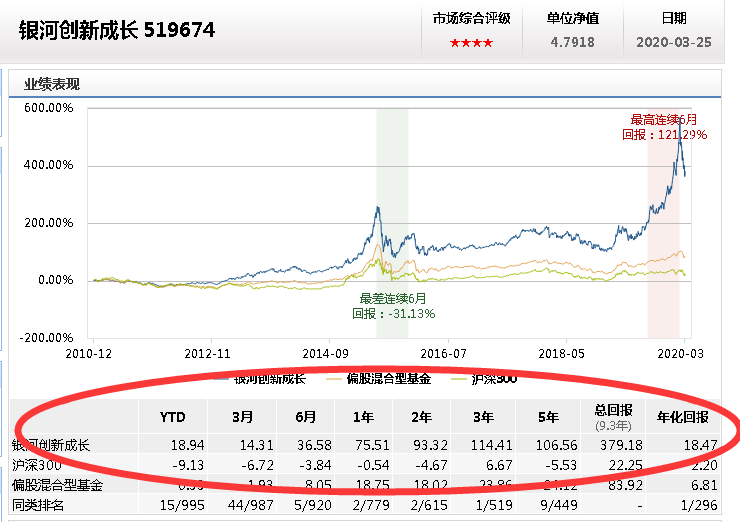
Task: Click the 6-month value 36.58
Action: click(x=314, y=445)
